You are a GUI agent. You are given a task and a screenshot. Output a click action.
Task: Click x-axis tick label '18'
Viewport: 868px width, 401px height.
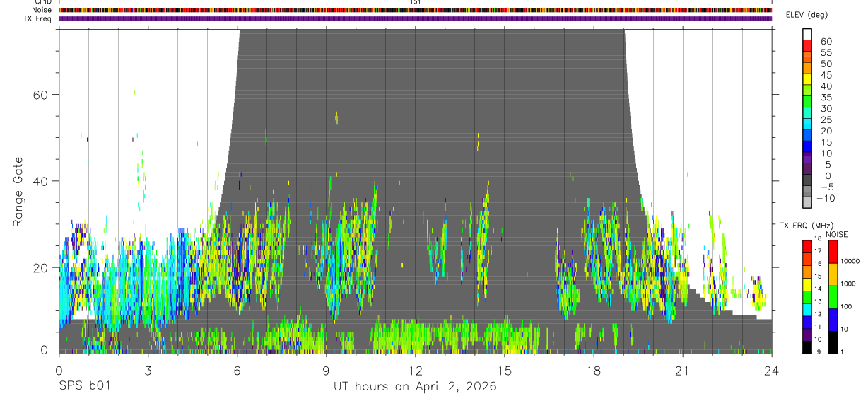coord(594,370)
